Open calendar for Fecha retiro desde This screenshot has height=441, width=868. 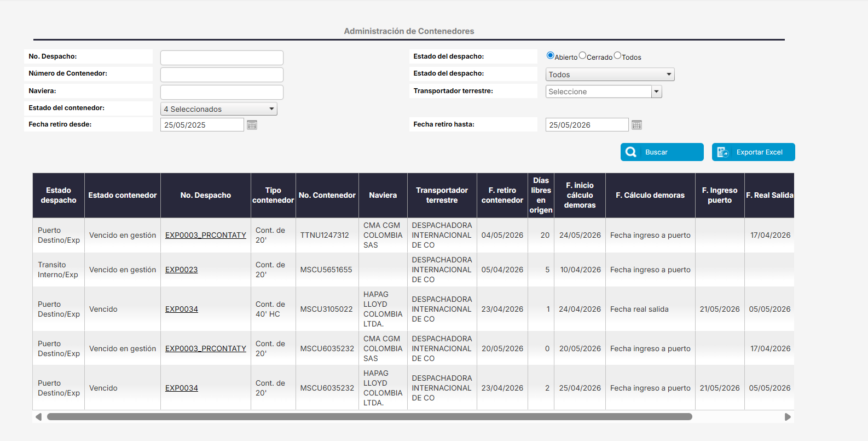coord(252,125)
